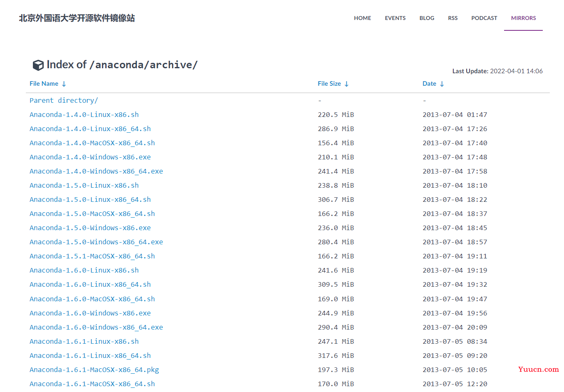
Task: Download Anaconda-1.6.0-Linux-x86.sh
Action: [x=84, y=270]
